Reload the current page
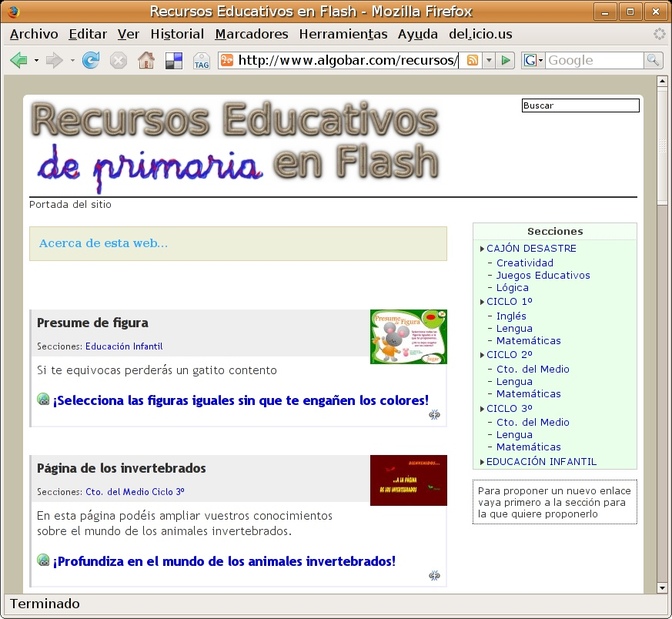This screenshot has width=672, height=619. pyautogui.click(x=91, y=60)
